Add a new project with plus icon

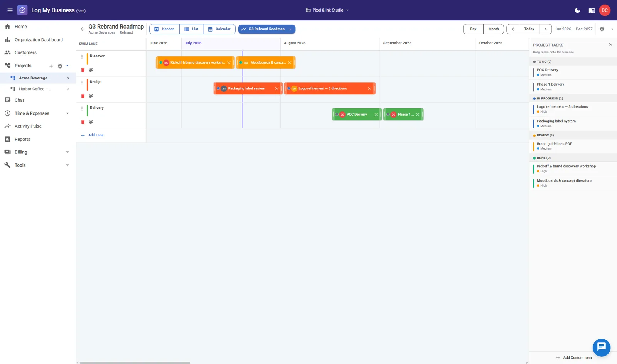tap(51, 66)
